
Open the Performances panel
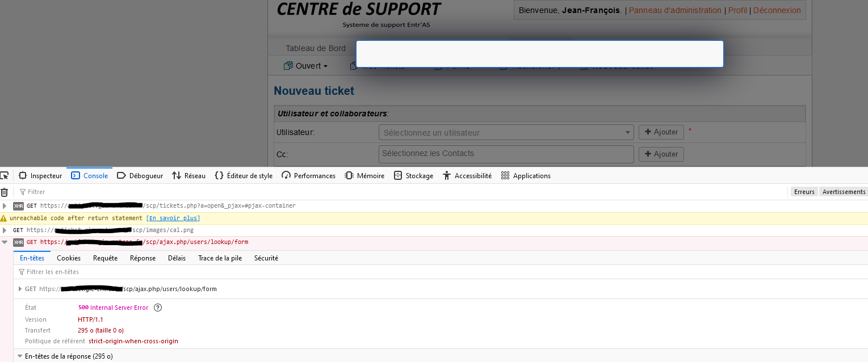[308, 176]
